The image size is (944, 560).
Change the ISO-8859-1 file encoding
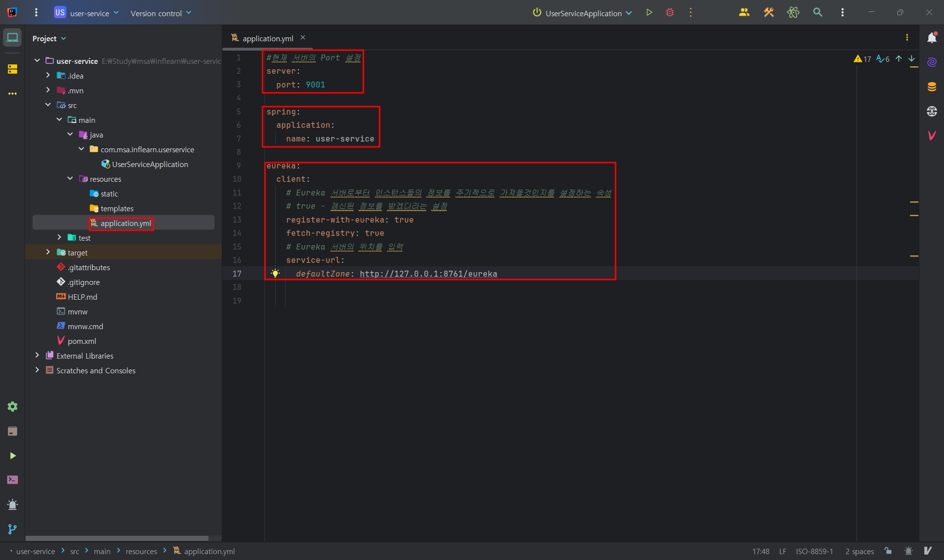814,551
